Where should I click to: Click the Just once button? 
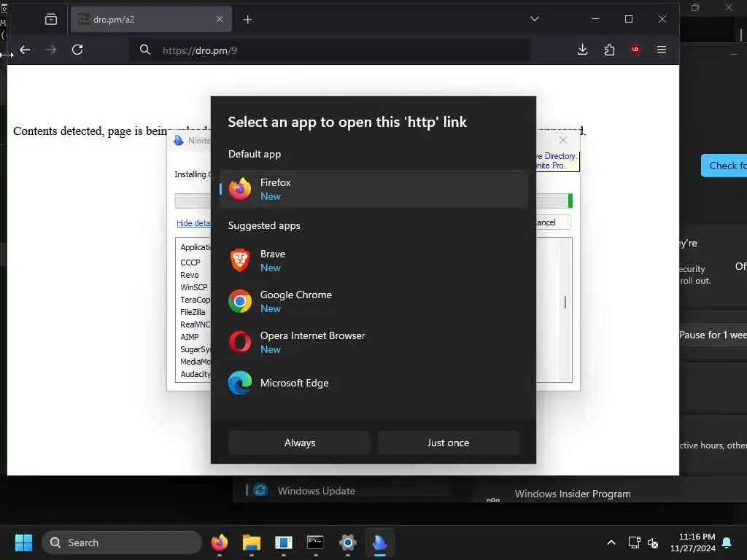click(449, 443)
